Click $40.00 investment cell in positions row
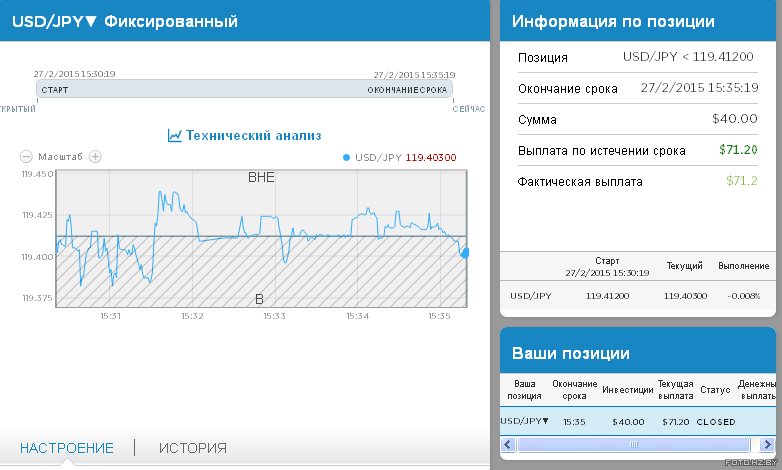 pyautogui.click(x=628, y=422)
